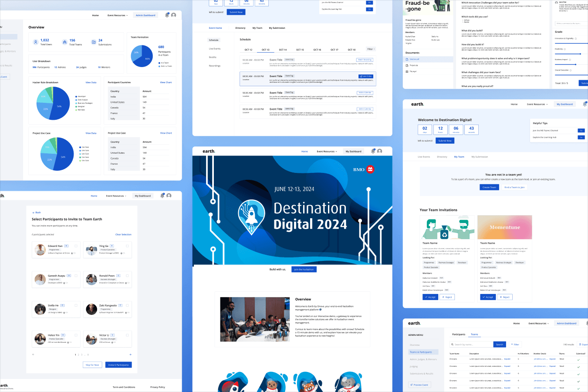Viewport: 588px width, 392px height.
Task: Expand Event Resources in Invite Participants window
Action: click(x=116, y=196)
